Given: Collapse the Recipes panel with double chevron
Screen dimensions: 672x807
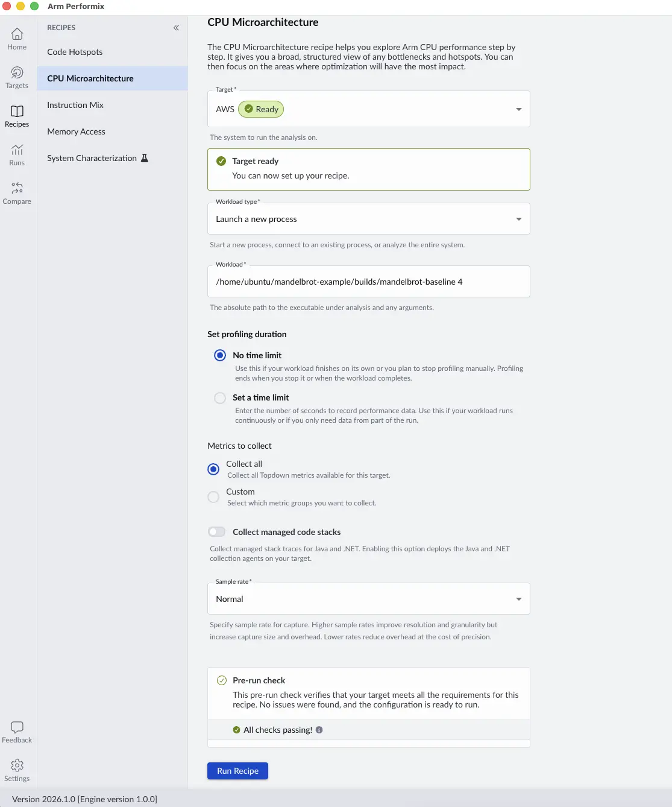Looking at the screenshot, I should [x=176, y=28].
